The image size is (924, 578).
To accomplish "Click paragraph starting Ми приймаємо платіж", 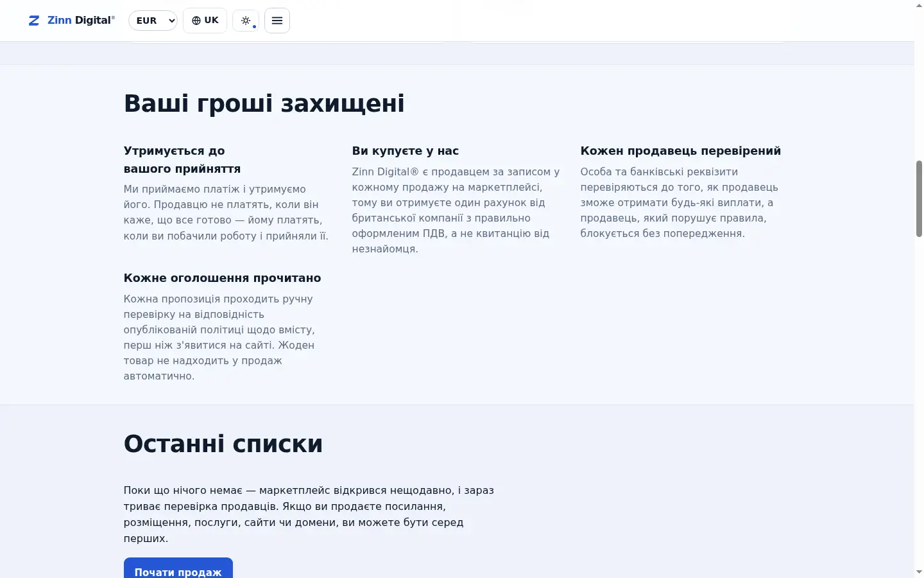I will coord(226,213).
